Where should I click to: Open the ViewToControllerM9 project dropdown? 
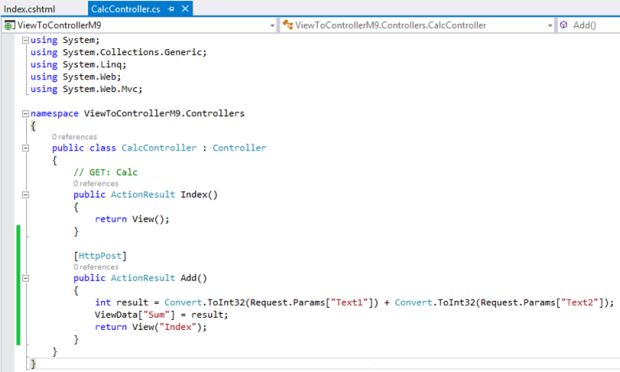(x=272, y=25)
